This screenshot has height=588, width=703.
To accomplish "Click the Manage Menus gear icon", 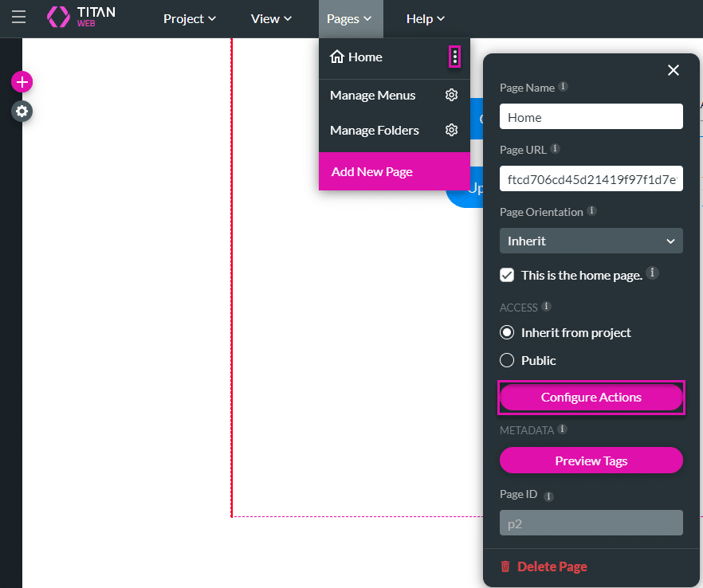I will (452, 94).
